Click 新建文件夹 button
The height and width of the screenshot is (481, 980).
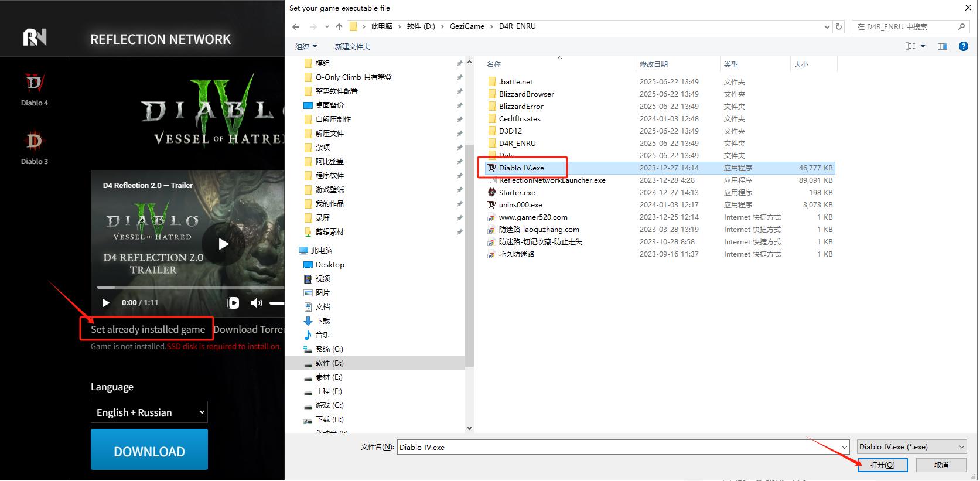click(352, 46)
